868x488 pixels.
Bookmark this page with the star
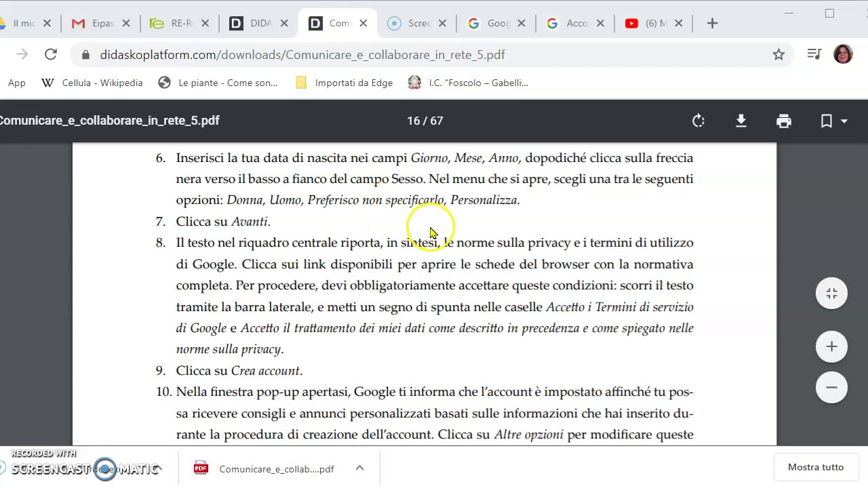778,55
